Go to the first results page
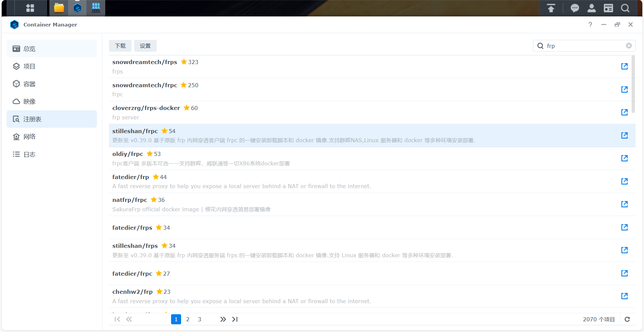The height and width of the screenshot is (332, 644). coord(117,319)
